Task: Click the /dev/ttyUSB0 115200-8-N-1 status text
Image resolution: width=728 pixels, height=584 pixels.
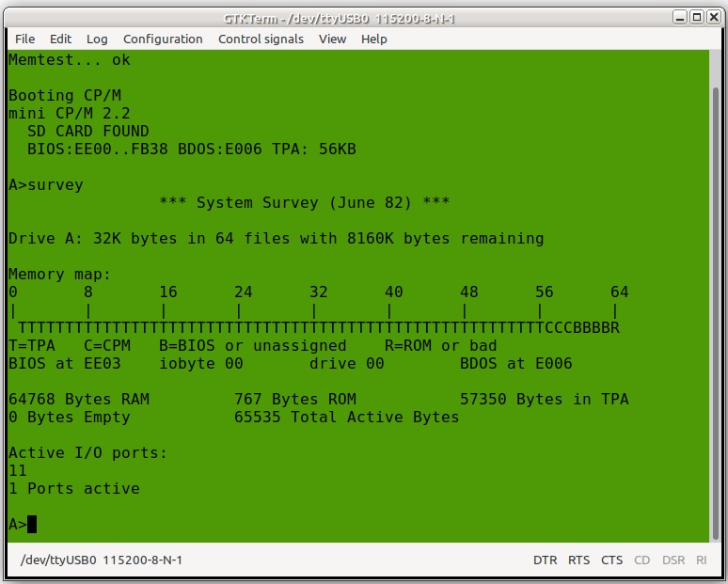Action: point(102,560)
